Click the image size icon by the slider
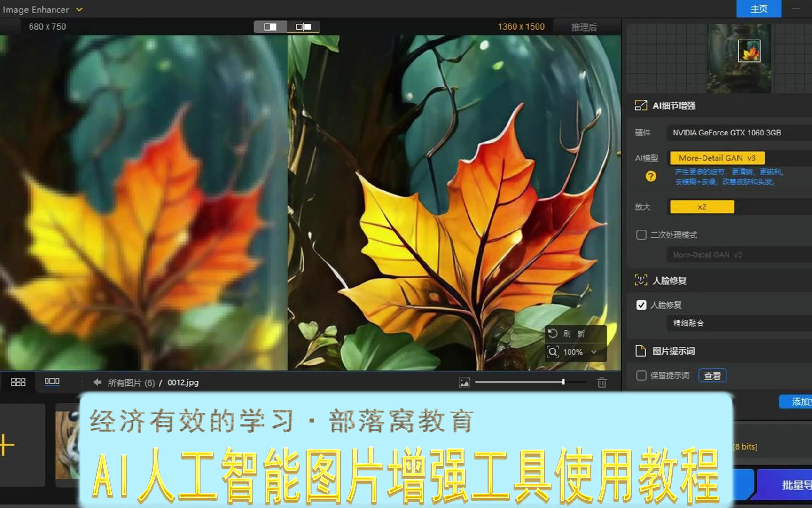The width and height of the screenshot is (812, 508). click(x=464, y=383)
